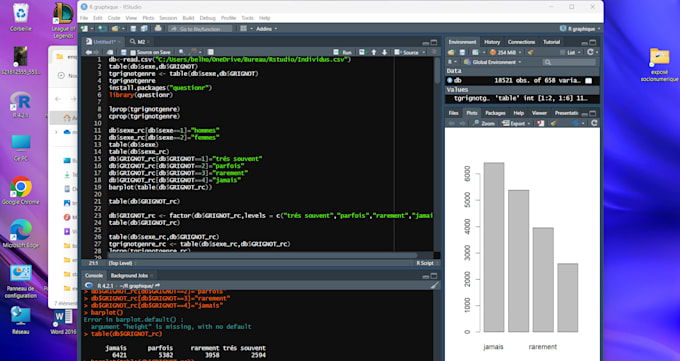
Task: Open the Global Environment dropdown
Action: tap(493, 62)
